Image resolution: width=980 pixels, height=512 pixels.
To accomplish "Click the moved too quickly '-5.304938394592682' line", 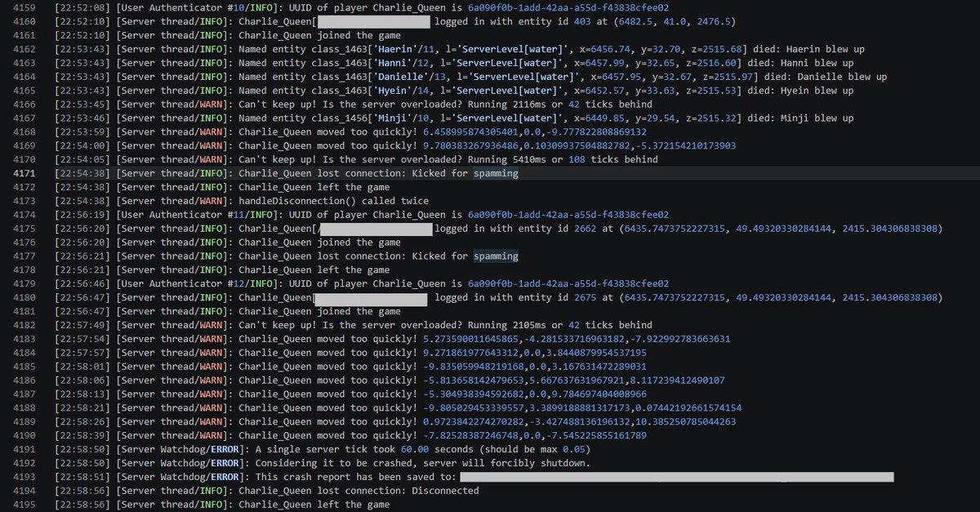I will click(x=353, y=394).
